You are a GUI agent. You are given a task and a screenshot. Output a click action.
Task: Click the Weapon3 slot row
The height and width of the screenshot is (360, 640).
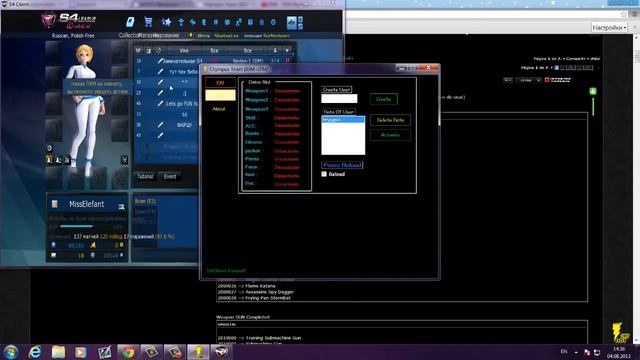point(273,109)
